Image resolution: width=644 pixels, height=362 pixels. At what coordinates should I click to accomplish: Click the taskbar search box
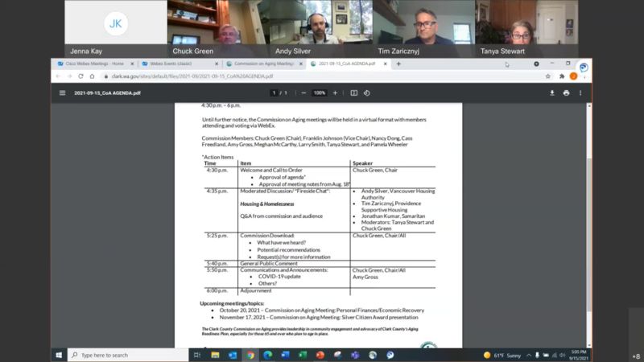click(x=129, y=355)
